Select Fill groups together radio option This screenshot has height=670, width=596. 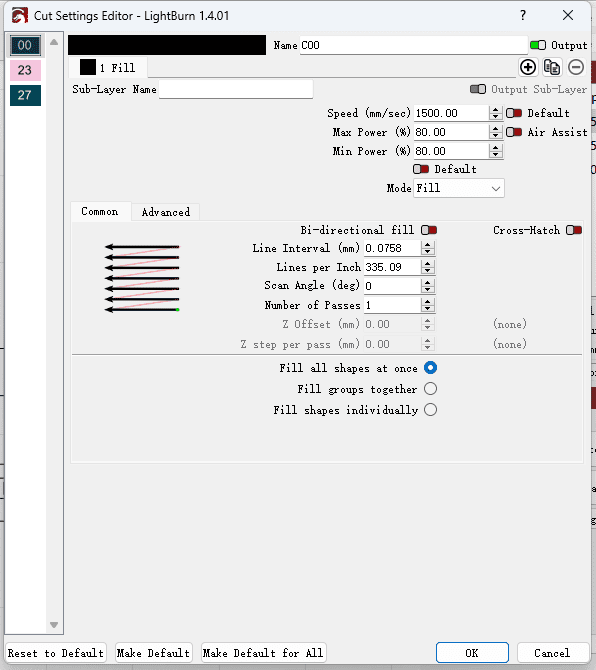point(430,389)
